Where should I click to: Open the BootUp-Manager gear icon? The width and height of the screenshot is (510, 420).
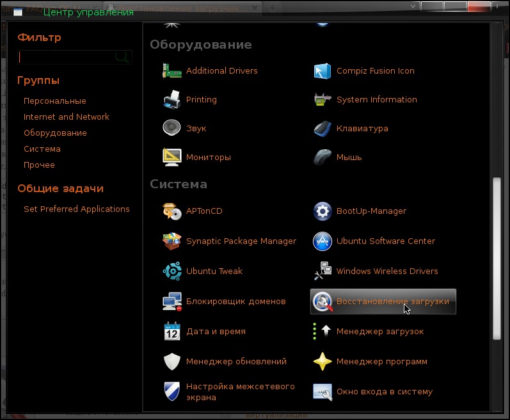(322, 211)
